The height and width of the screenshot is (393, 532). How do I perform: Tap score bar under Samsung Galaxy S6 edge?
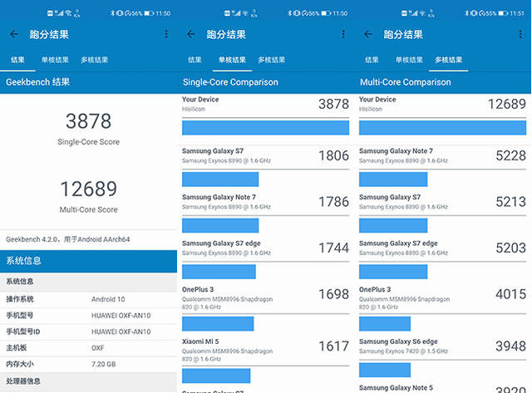tap(385, 370)
